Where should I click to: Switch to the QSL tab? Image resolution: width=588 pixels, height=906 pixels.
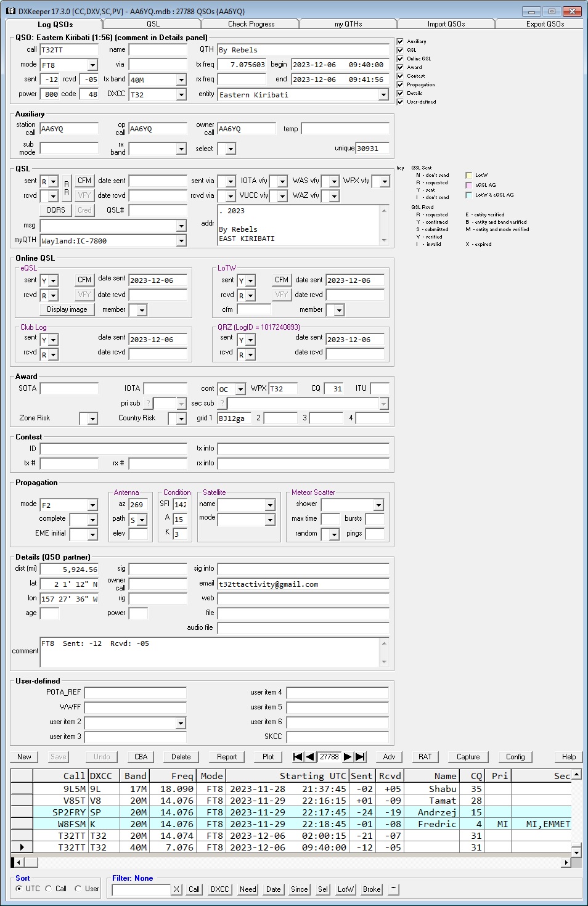click(153, 24)
